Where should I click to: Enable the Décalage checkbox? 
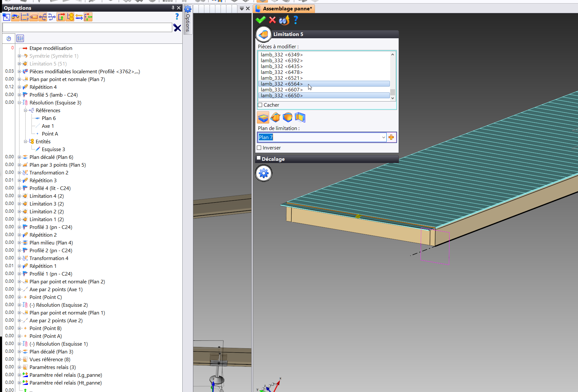[x=259, y=158]
